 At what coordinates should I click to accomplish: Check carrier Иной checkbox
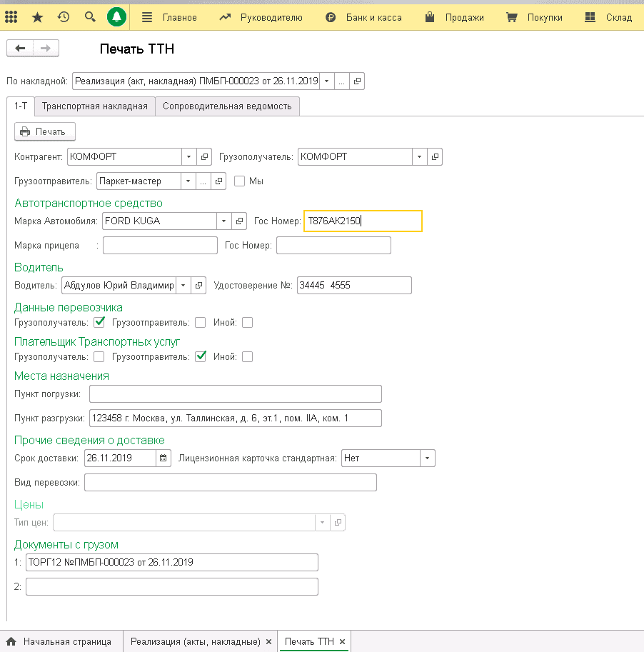point(247,323)
